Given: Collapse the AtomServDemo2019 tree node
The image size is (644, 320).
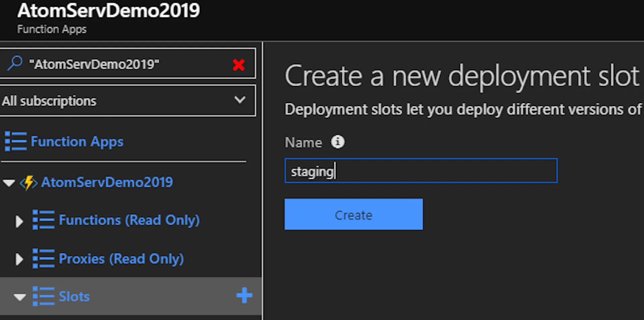Looking at the screenshot, I should [x=9, y=183].
